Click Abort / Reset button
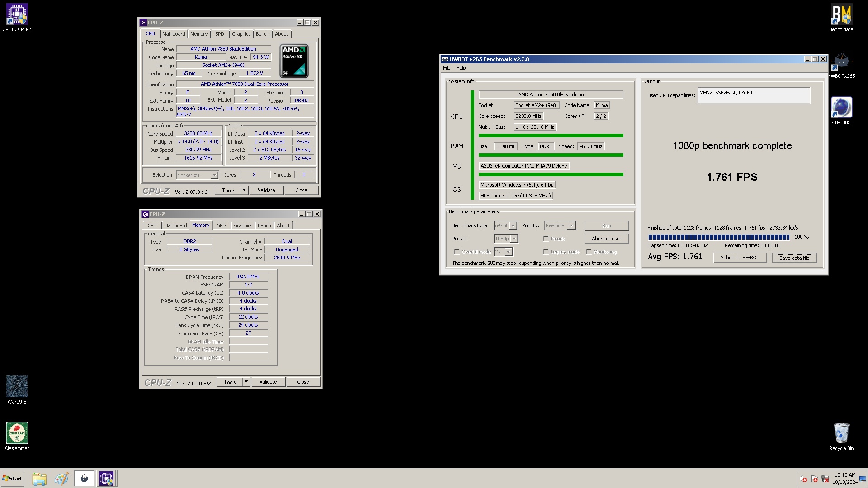868x488 pixels. [607, 239]
